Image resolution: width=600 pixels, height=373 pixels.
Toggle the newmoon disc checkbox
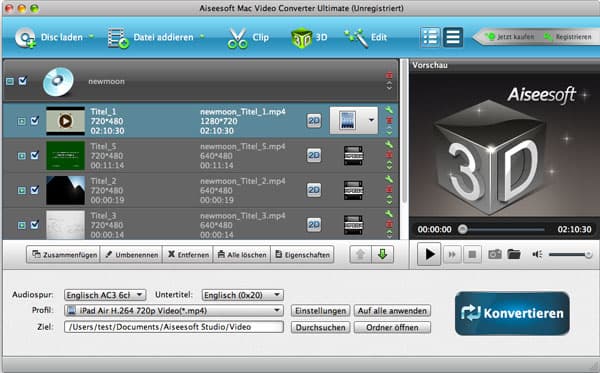[x=23, y=81]
